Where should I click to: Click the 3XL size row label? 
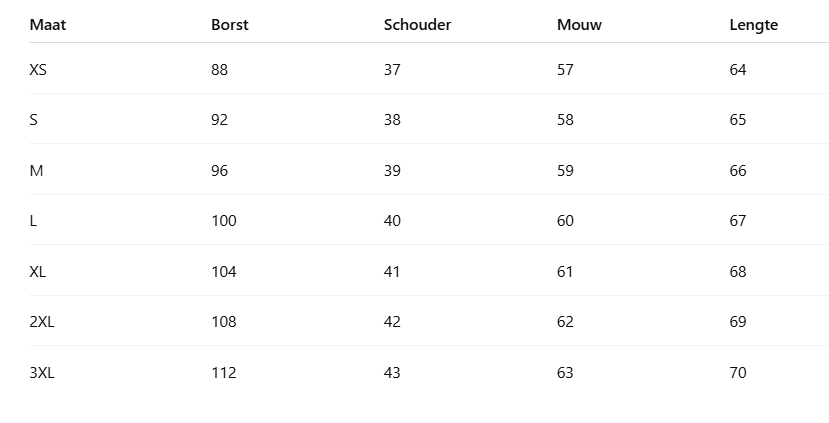42,373
